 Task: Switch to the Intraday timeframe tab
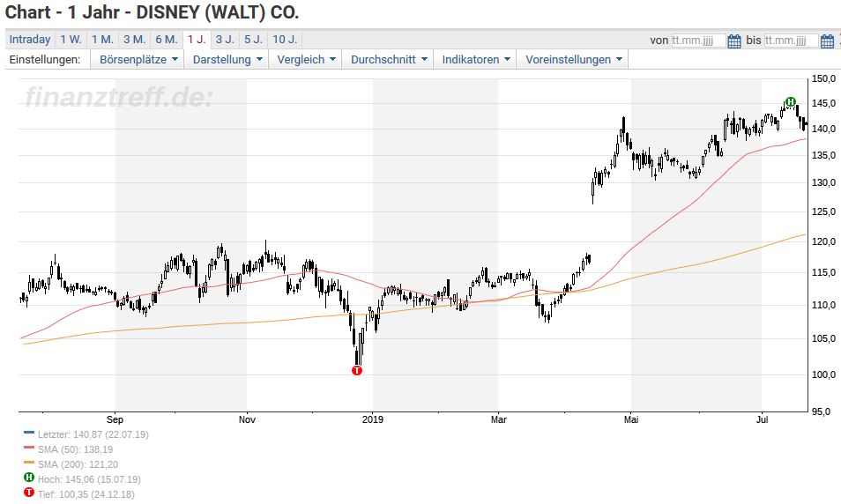click(30, 39)
